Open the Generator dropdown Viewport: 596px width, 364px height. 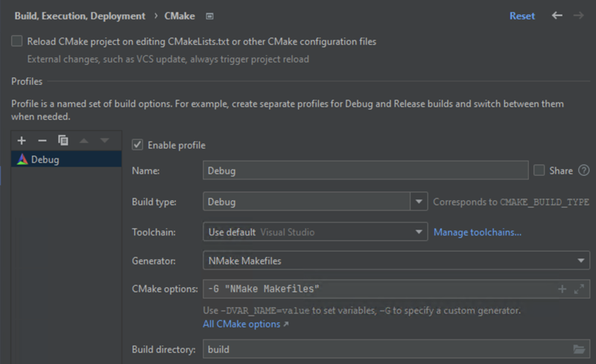[x=580, y=261]
